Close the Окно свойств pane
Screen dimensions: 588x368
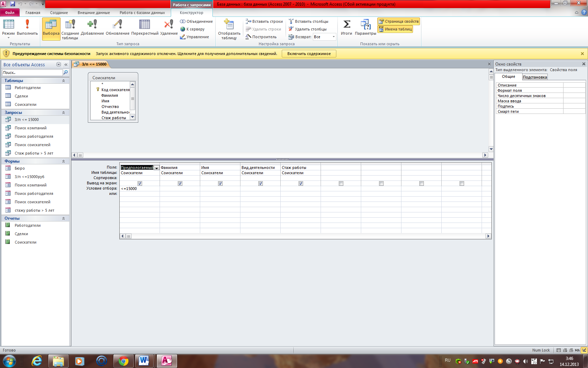[583, 64]
